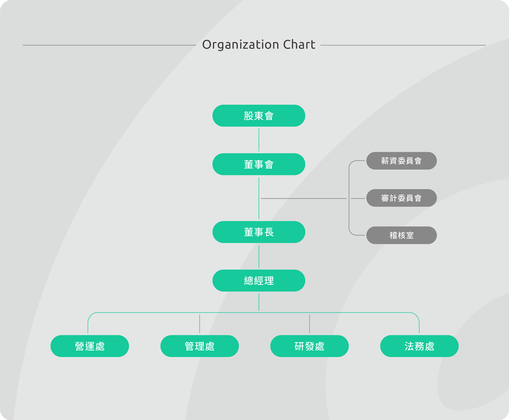Open the 營運處 department node
The width and height of the screenshot is (509, 420).
[90, 346]
